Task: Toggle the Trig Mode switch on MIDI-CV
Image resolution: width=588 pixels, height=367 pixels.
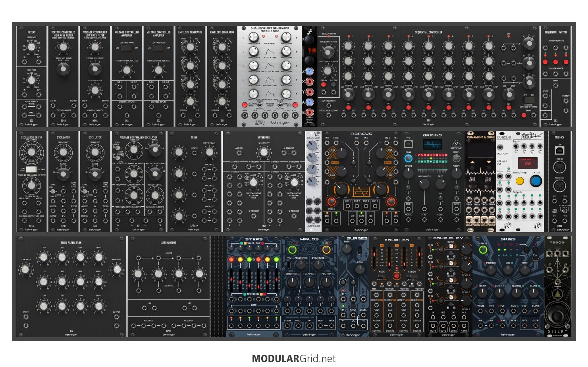Action: tap(564, 210)
